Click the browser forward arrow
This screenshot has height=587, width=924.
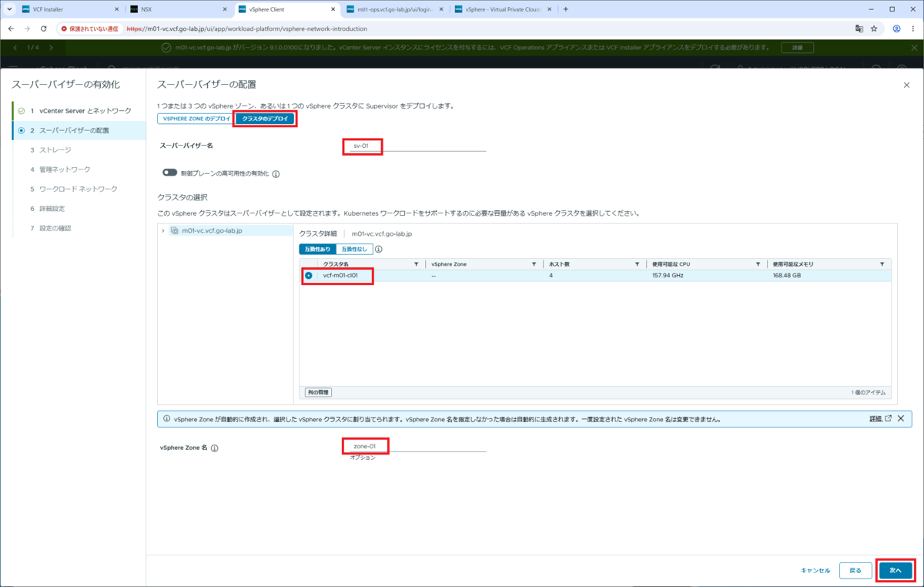click(x=27, y=29)
